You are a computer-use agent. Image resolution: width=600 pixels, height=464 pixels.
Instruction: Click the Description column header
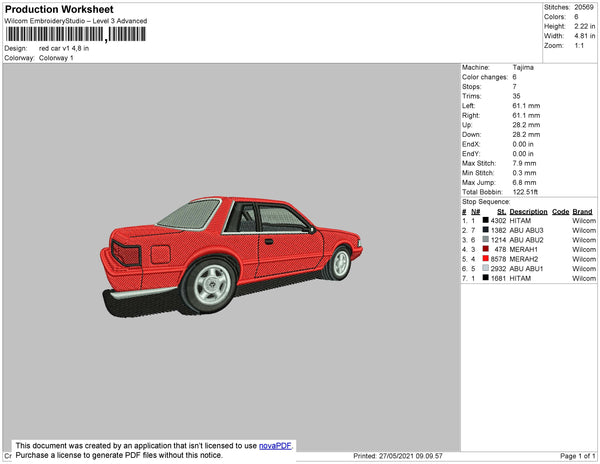click(528, 211)
